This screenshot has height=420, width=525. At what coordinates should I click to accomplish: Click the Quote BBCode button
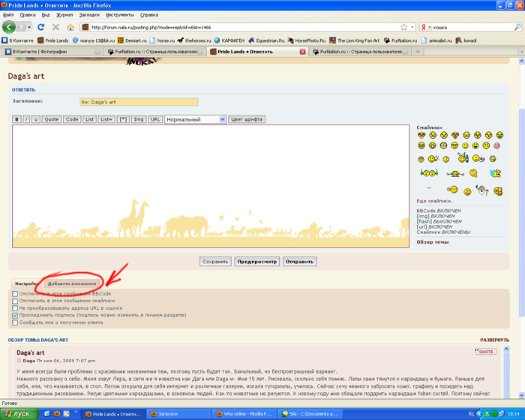51,119
